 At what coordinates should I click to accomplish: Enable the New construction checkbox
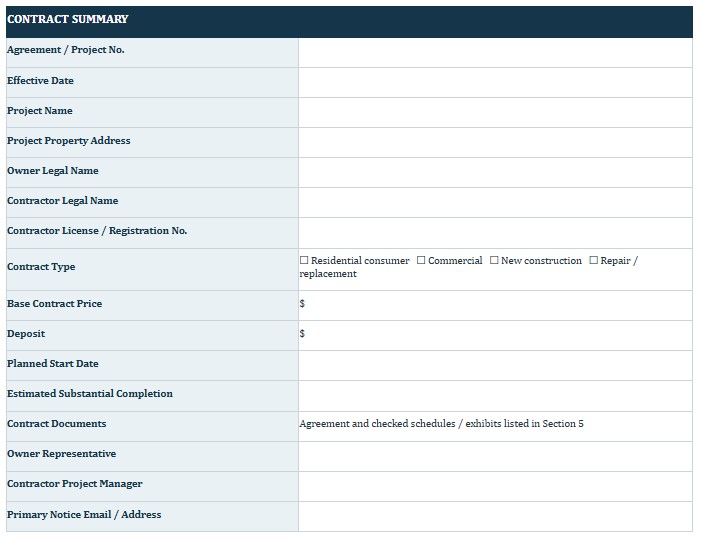tap(494, 260)
